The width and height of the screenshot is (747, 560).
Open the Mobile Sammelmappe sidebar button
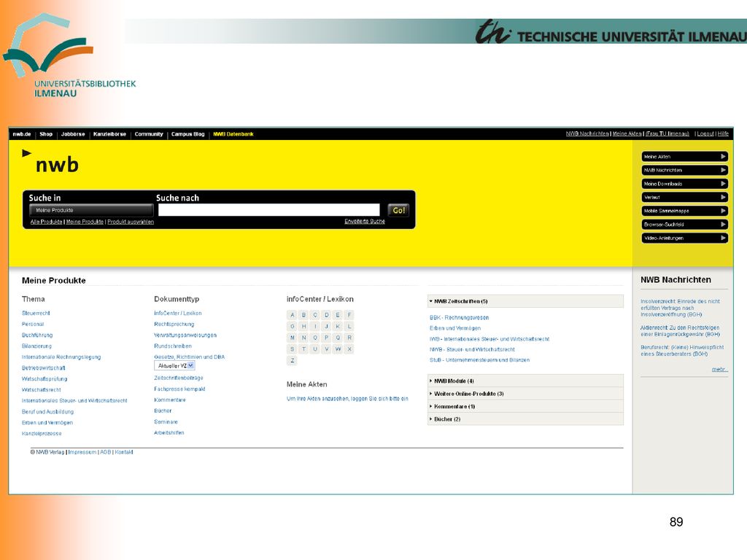684,211
